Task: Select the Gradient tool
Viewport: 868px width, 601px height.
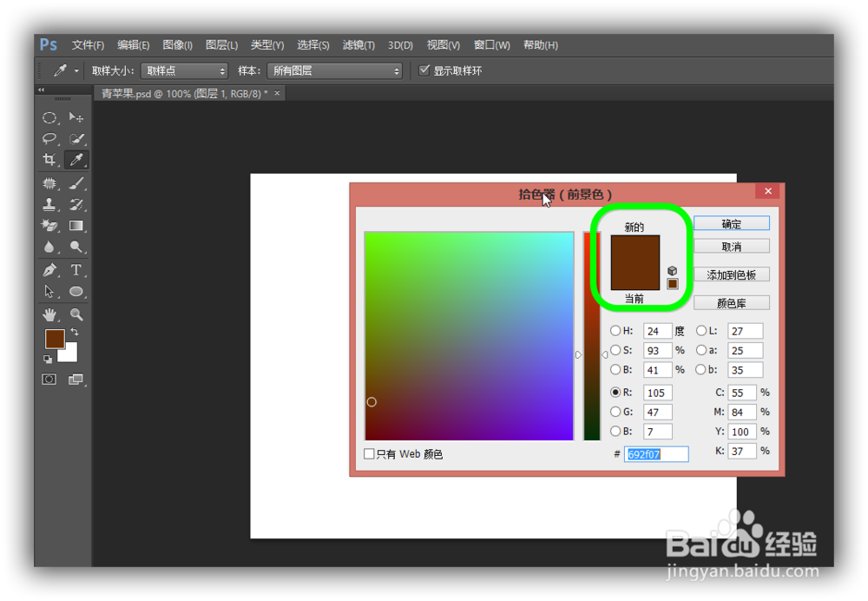Action: pyautogui.click(x=76, y=226)
